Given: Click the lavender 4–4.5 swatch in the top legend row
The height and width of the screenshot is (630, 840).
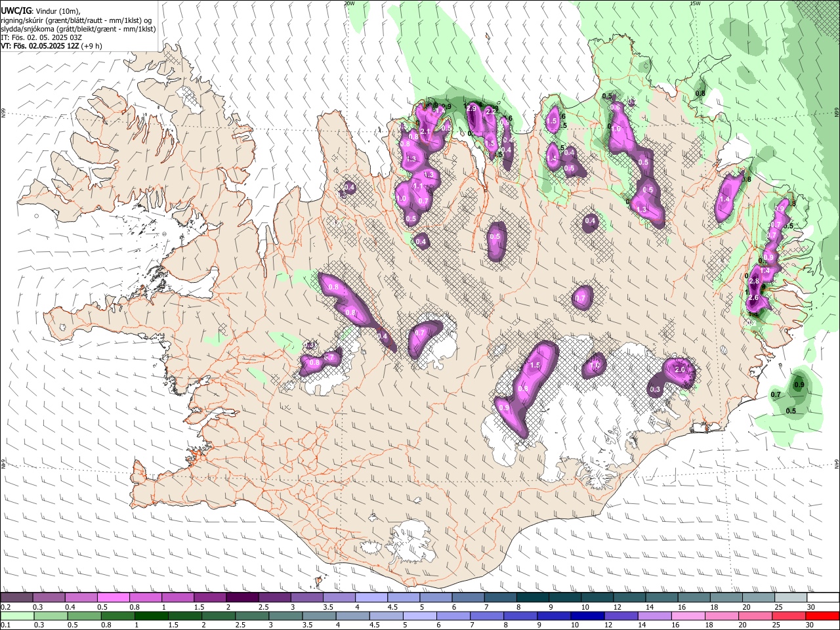Looking at the screenshot, I should 371,598.
